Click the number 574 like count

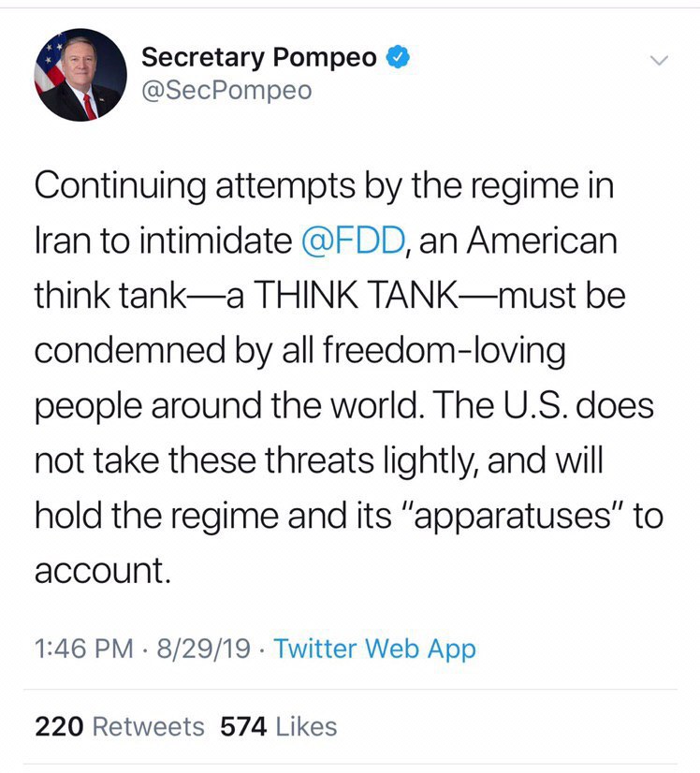242,726
